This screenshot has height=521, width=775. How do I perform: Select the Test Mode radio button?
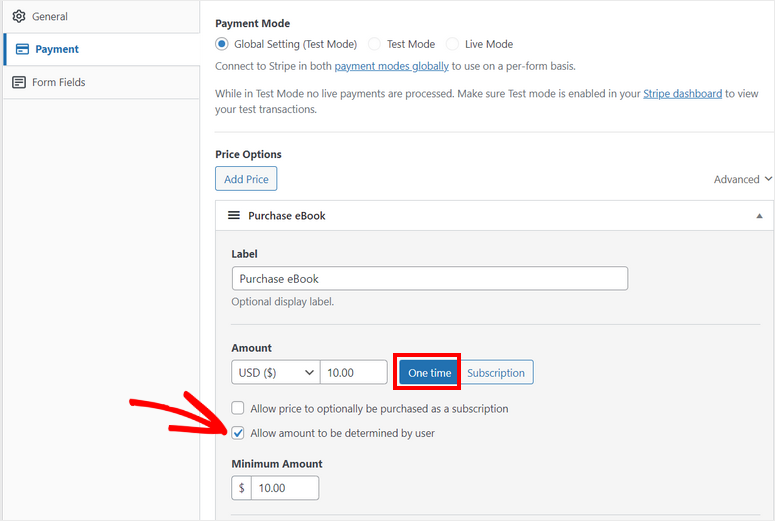click(x=375, y=44)
